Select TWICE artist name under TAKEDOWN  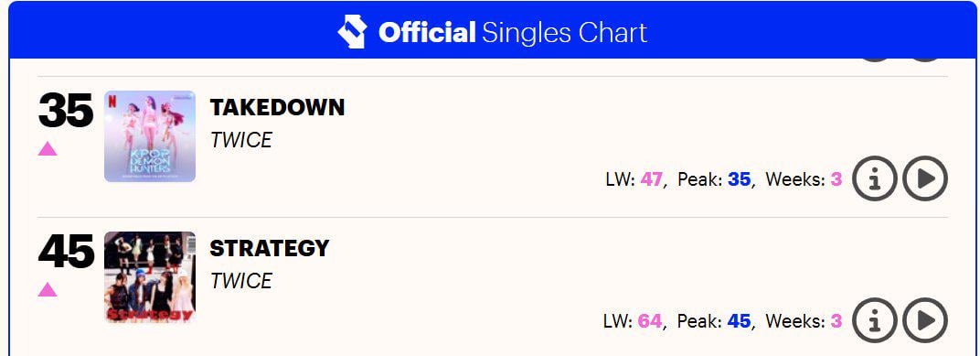[240, 140]
